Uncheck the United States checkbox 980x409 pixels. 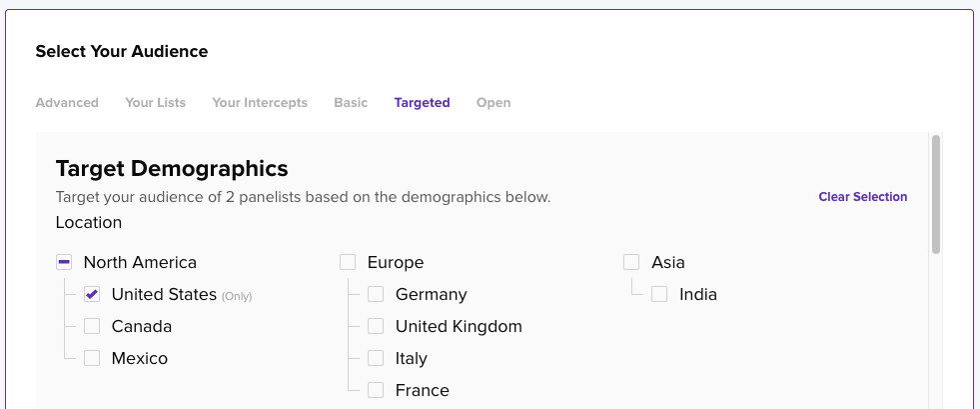pos(92,294)
